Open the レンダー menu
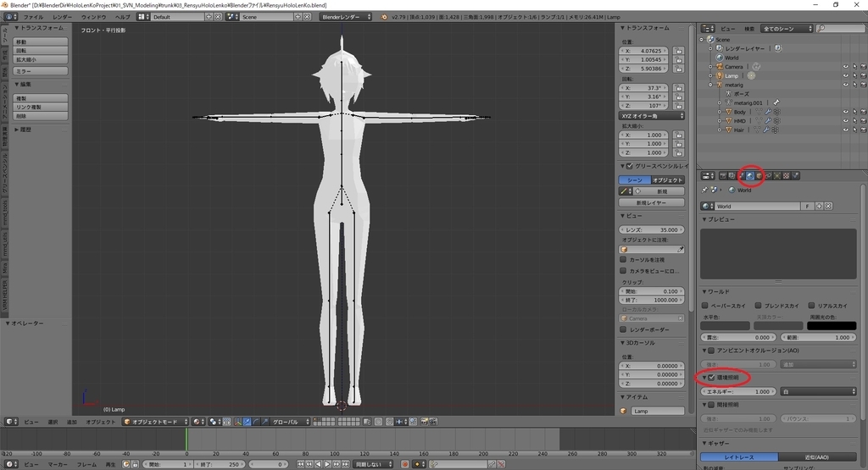Screen dimensions: 868x470 point(62,17)
